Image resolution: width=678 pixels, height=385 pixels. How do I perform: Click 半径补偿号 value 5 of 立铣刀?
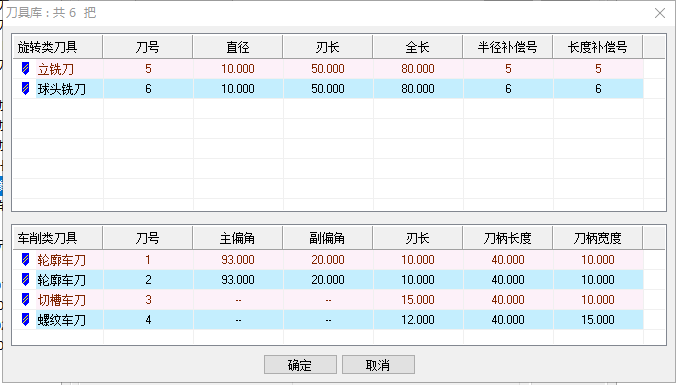pos(508,68)
